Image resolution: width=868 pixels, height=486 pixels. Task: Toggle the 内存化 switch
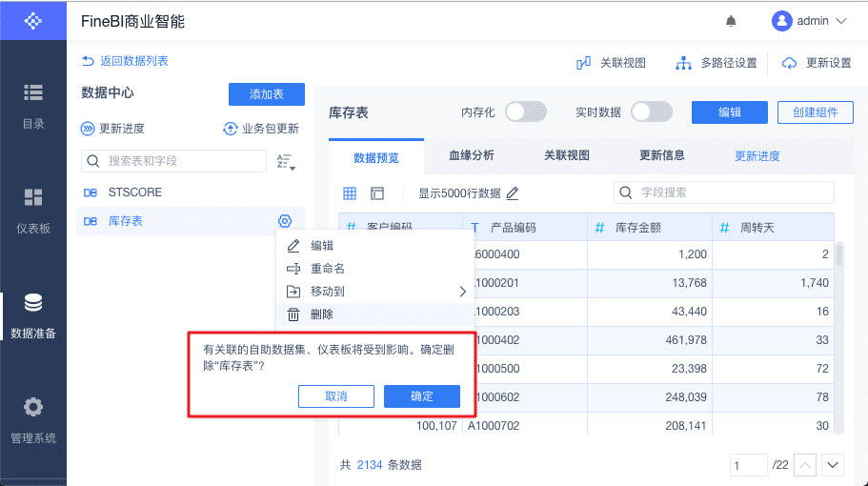tap(525, 111)
